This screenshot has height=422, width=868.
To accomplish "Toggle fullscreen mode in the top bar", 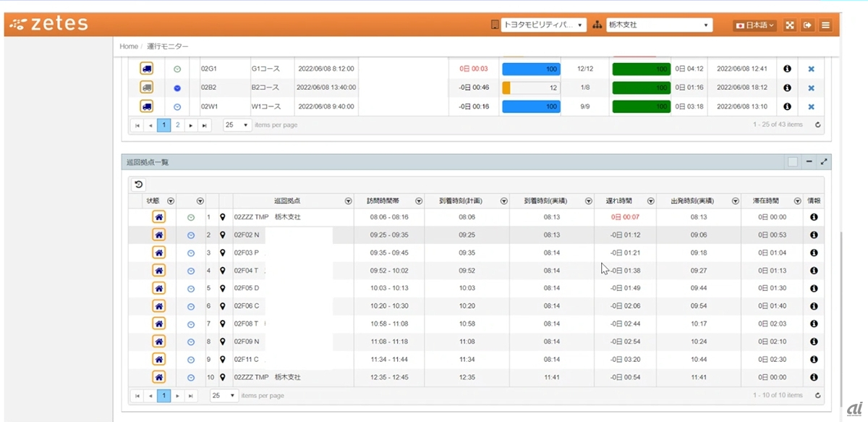I will coord(790,25).
